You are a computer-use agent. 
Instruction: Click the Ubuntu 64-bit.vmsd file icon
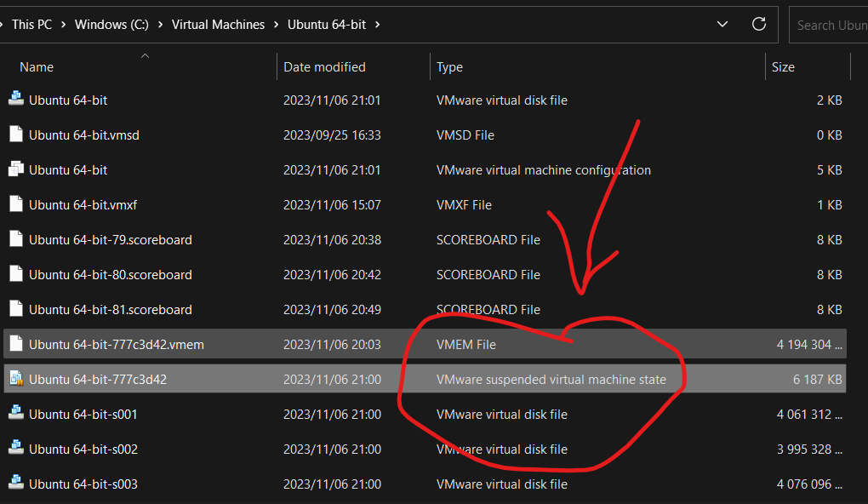[15, 135]
